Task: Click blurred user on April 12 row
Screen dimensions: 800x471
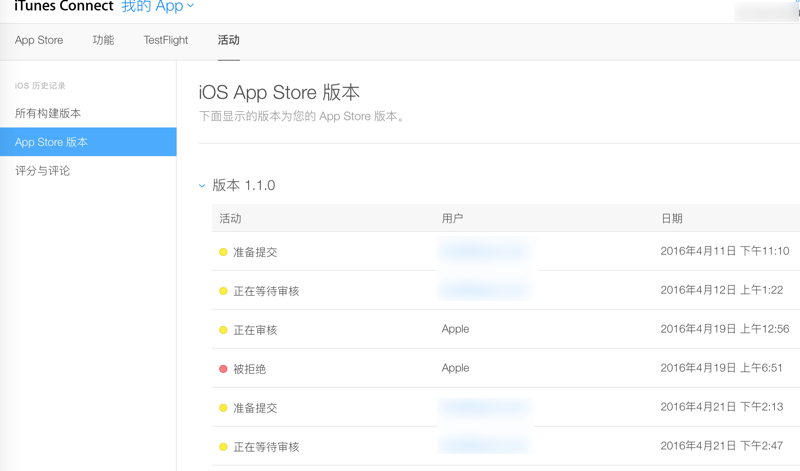Action: click(x=484, y=291)
